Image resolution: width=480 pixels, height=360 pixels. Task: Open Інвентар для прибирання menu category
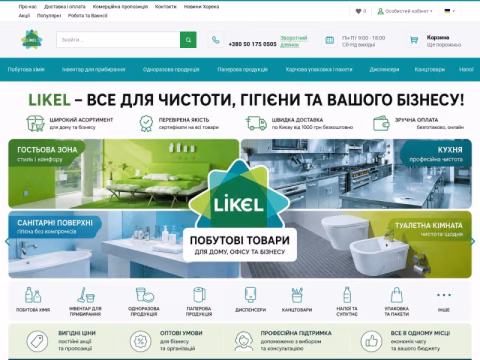(93, 69)
